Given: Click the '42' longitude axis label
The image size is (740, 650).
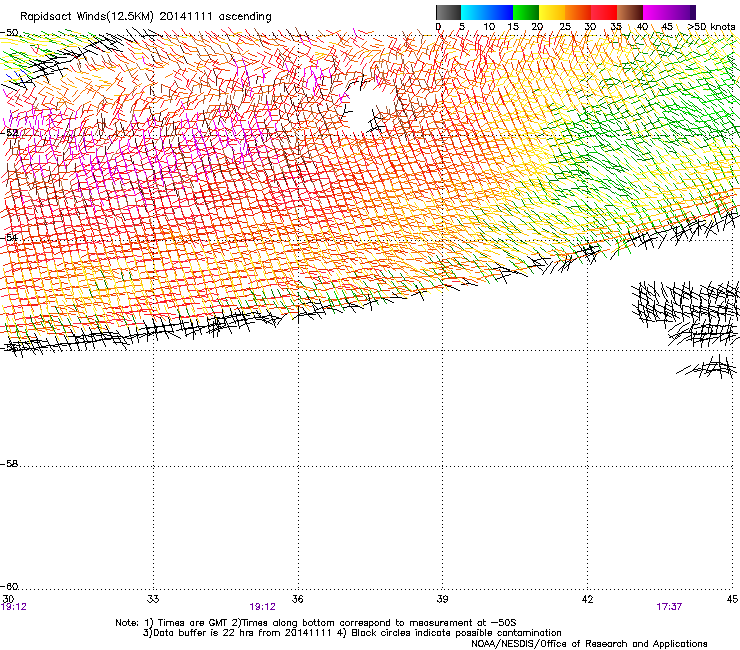Looking at the screenshot, I should 588,599.
